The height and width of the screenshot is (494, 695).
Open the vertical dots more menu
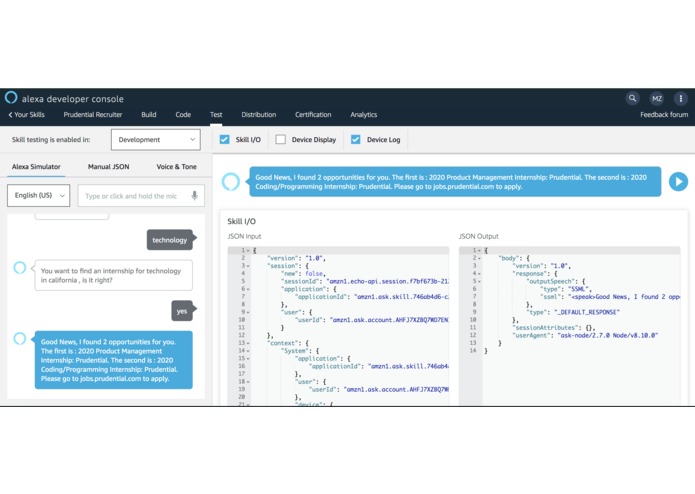click(681, 98)
